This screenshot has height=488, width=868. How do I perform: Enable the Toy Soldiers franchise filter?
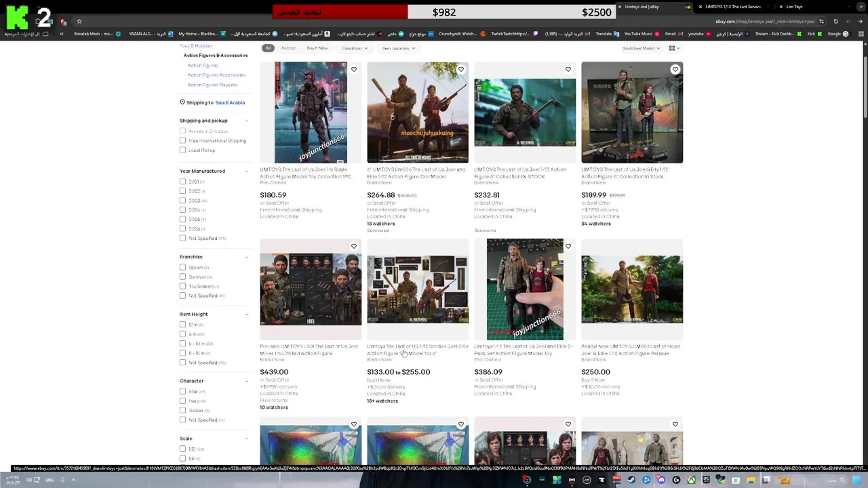(x=182, y=286)
